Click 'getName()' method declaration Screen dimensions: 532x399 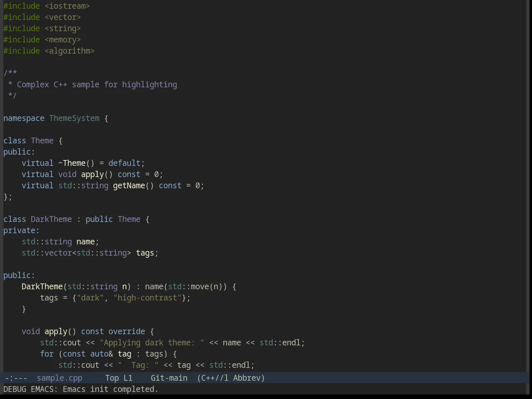point(133,185)
